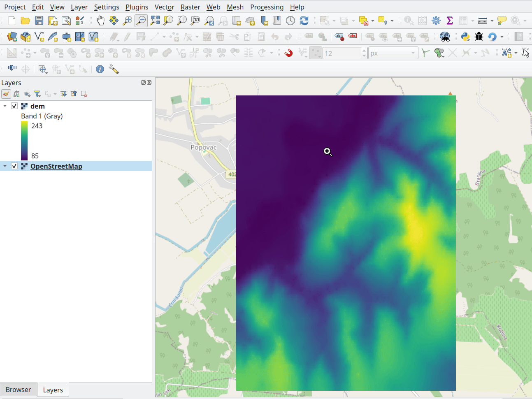The width and height of the screenshot is (532, 399).
Task: Open the Layer Styling panel with the paintbrush icon
Action: click(x=6, y=94)
